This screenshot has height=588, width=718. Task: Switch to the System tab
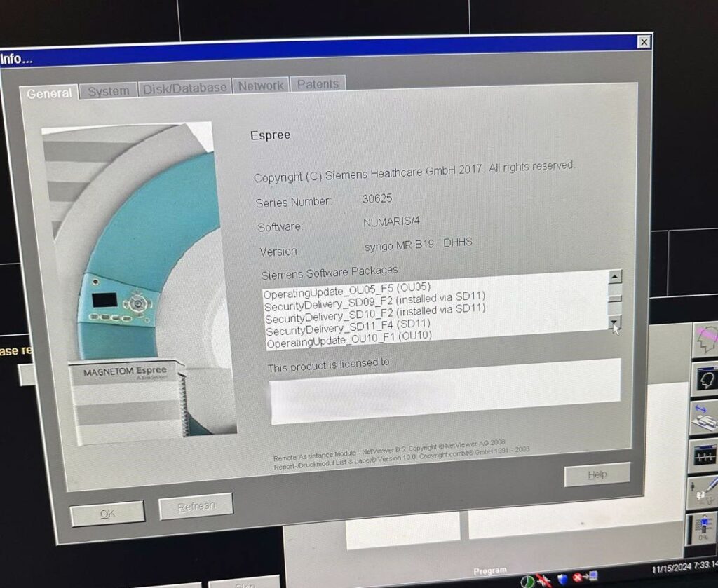click(108, 92)
